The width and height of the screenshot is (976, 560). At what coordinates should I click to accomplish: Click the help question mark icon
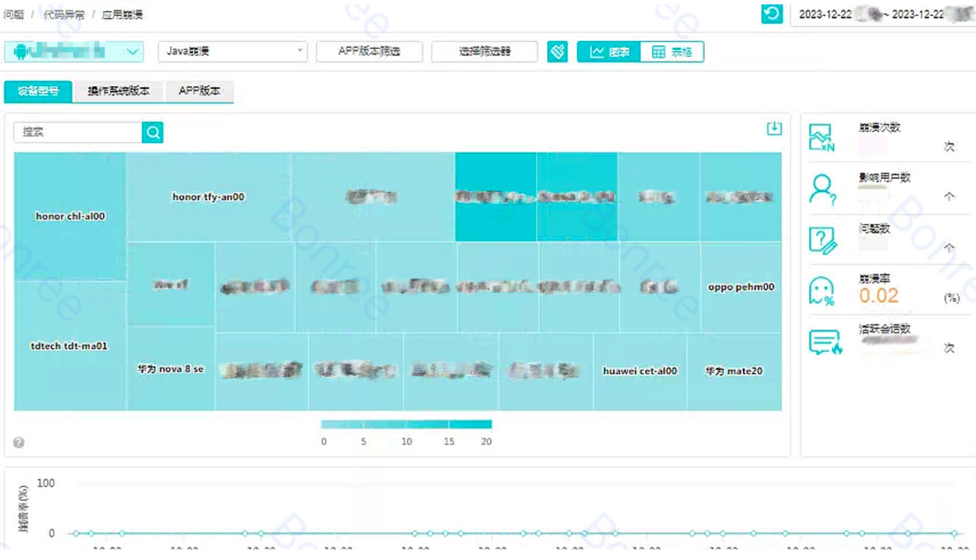click(x=19, y=442)
